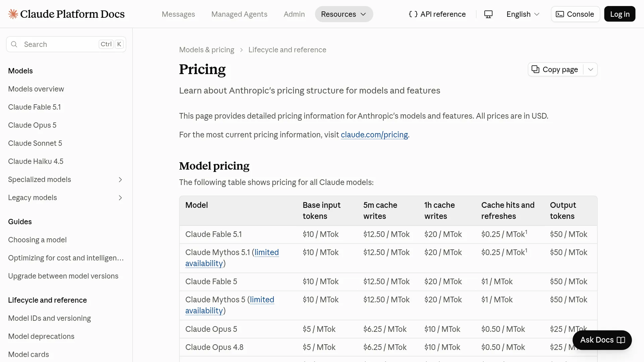Open Claude Haiku 4.5 sidebar page
This screenshot has width=644, height=362.
[36, 161]
